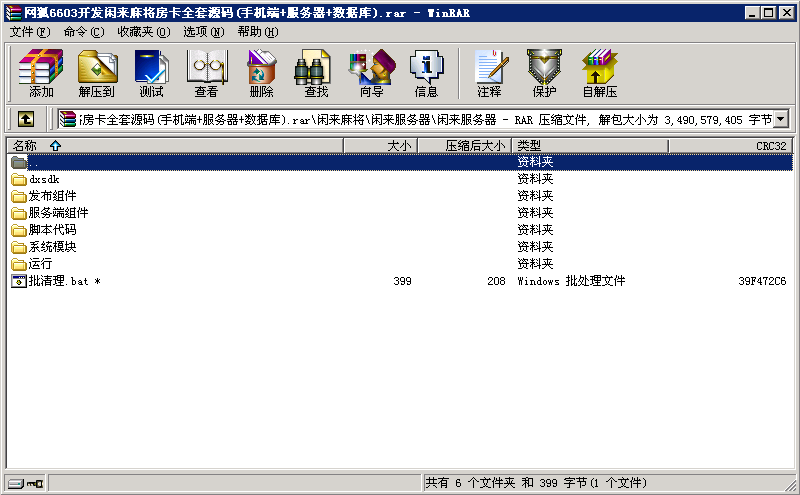Open the File (文件) menu
This screenshot has width=800, height=495.
[x=29, y=32]
